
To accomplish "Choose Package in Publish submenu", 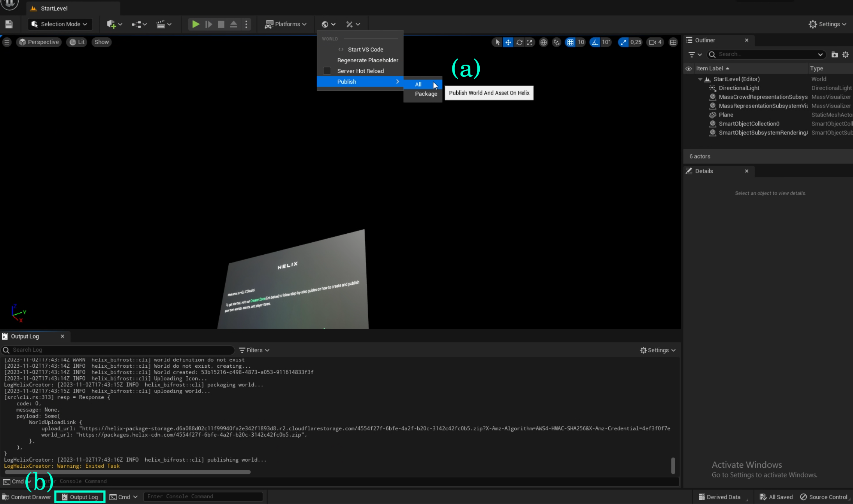I will (x=426, y=94).
